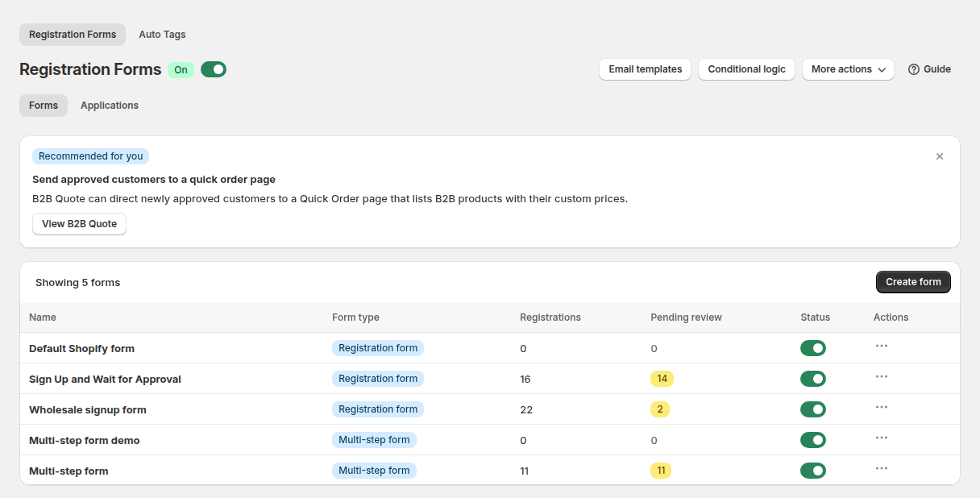The image size is (980, 498).
Task: Open actions menu for Multi-step form row
Action: click(x=882, y=468)
